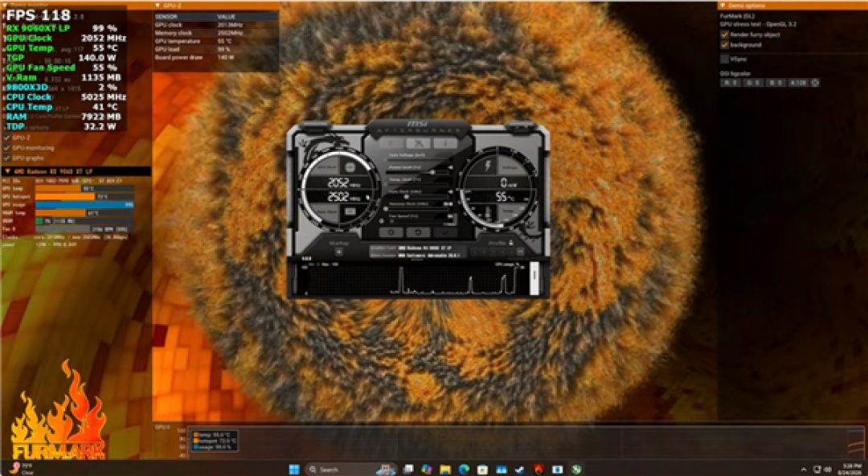Show hidden tray icons chevron
Image resolution: width=868 pixels, height=476 pixels.
click(x=805, y=470)
